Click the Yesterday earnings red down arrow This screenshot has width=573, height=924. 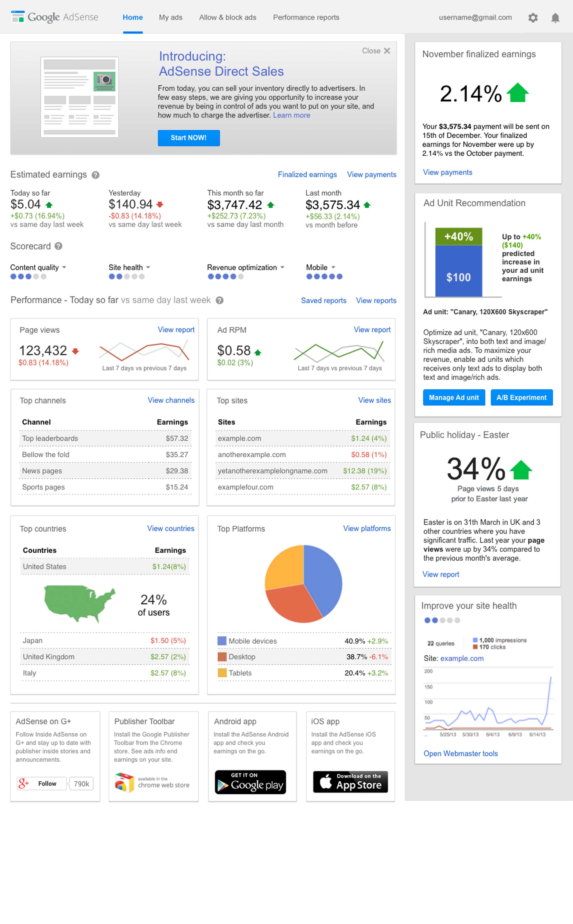pyautogui.click(x=160, y=205)
